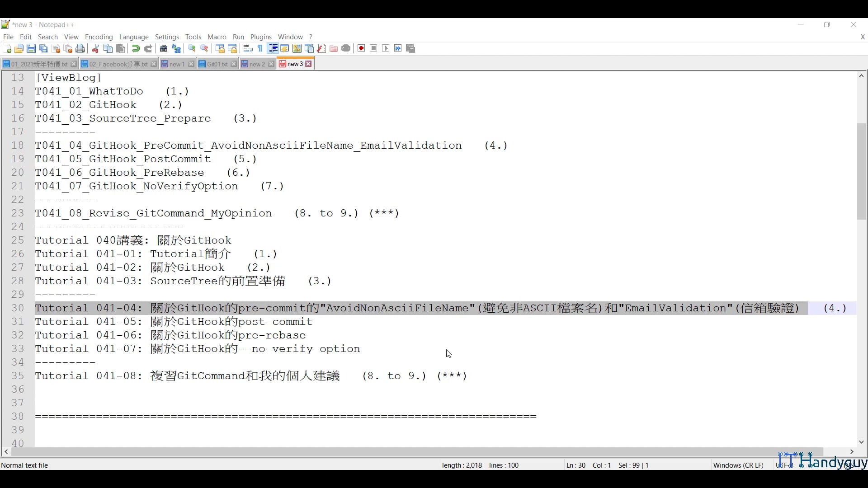
Task: Click the Print icon
Action: click(80, 48)
